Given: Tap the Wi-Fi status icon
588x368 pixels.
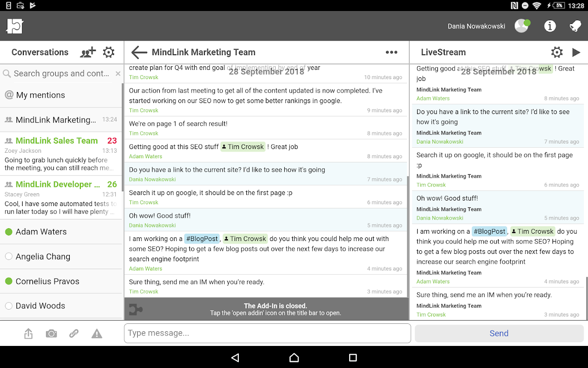Looking at the screenshot, I should [x=537, y=6].
